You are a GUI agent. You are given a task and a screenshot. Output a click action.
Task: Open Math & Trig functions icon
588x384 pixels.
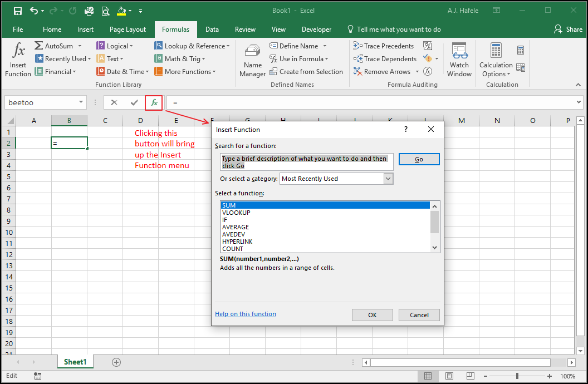158,58
